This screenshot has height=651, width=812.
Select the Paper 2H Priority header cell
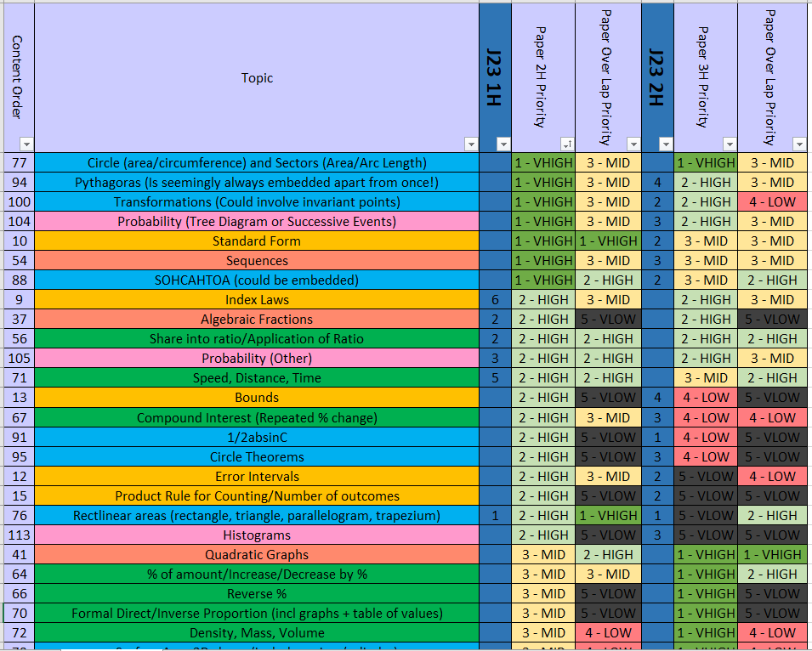(x=543, y=77)
